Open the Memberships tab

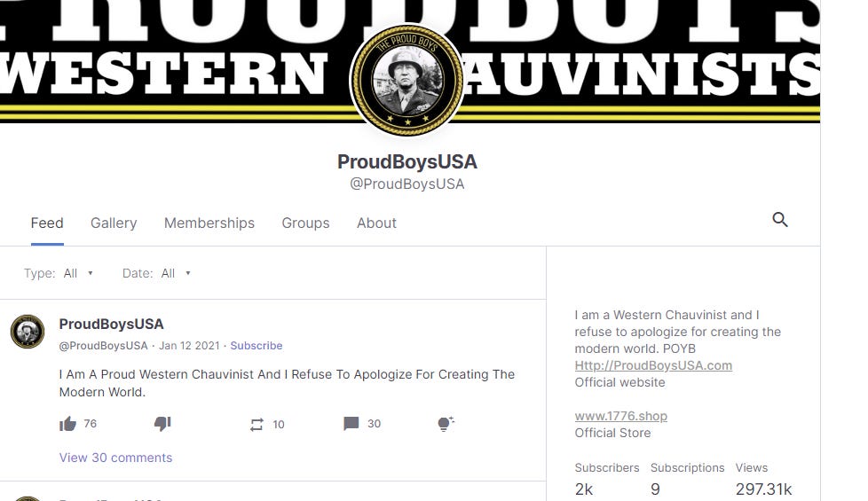pos(209,223)
